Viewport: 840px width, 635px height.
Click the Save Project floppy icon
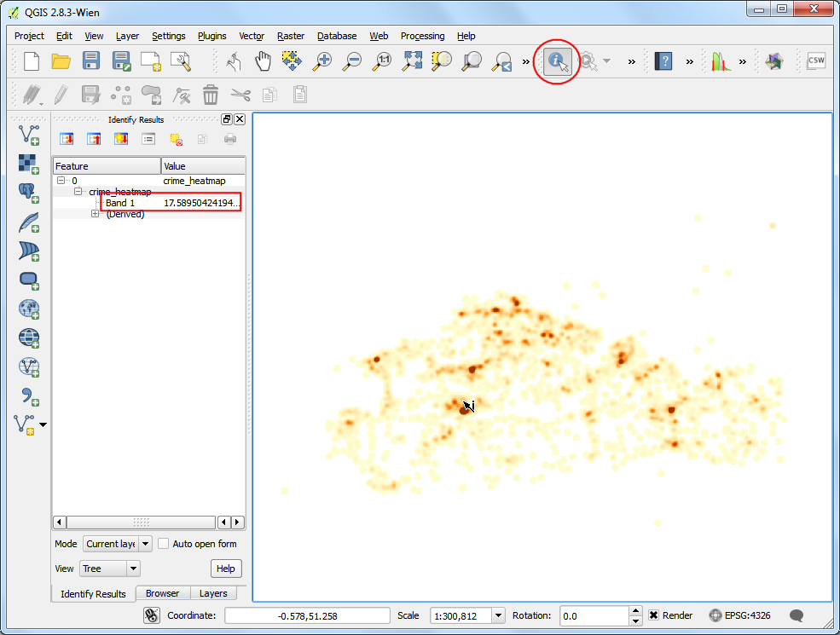click(x=91, y=61)
